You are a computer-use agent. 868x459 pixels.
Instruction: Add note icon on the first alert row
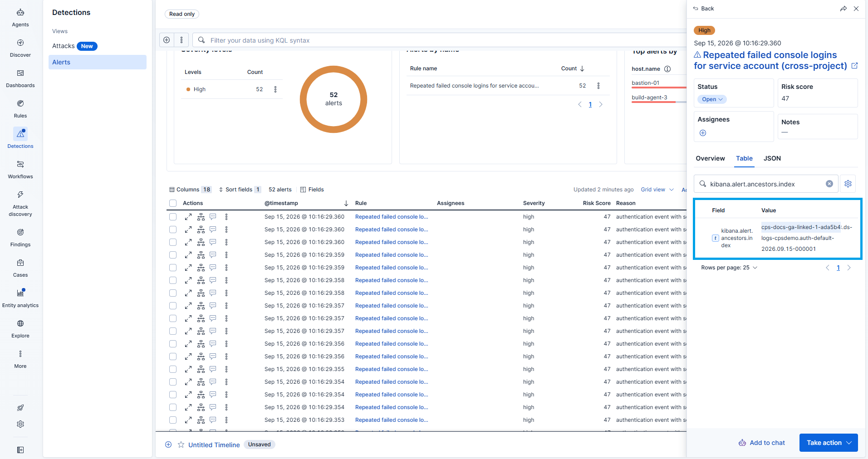point(213,217)
